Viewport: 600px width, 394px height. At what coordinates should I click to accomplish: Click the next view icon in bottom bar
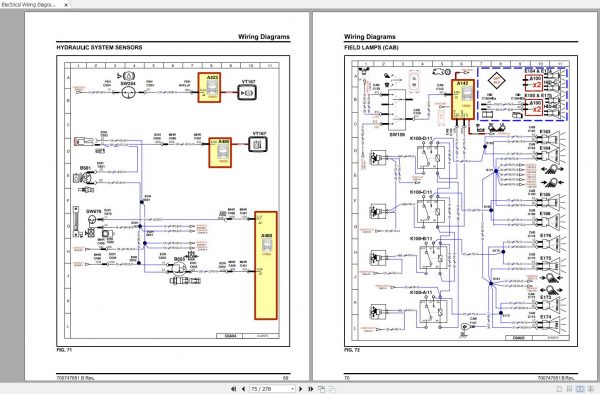pyautogui.click(x=331, y=389)
